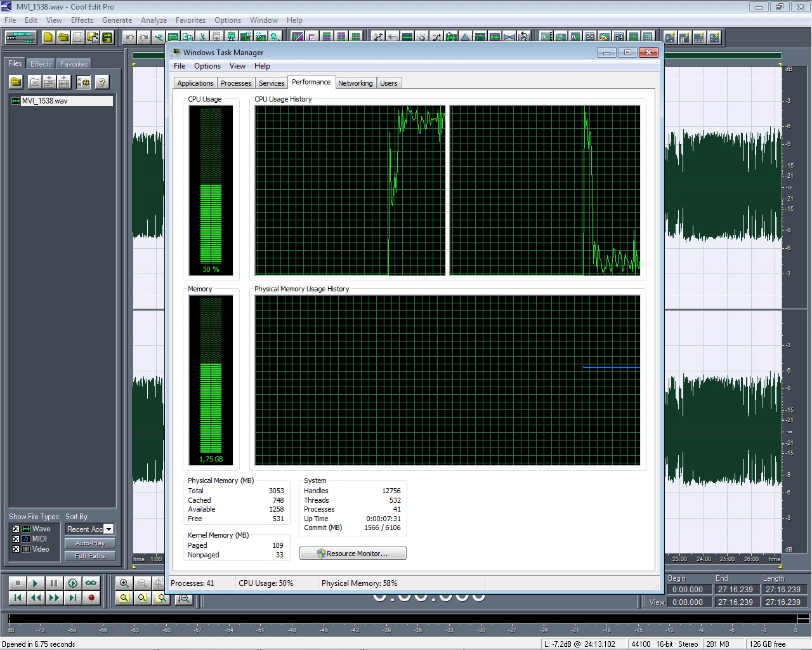Image resolution: width=812 pixels, height=650 pixels.
Task: Click the Zoom Out Horizontally magnifier
Action: [143, 583]
